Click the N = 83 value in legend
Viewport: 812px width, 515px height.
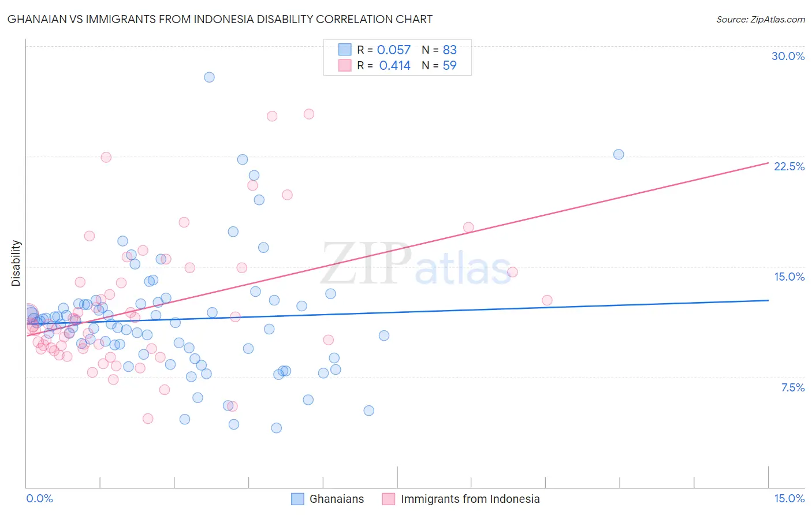click(x=439, y=50)
